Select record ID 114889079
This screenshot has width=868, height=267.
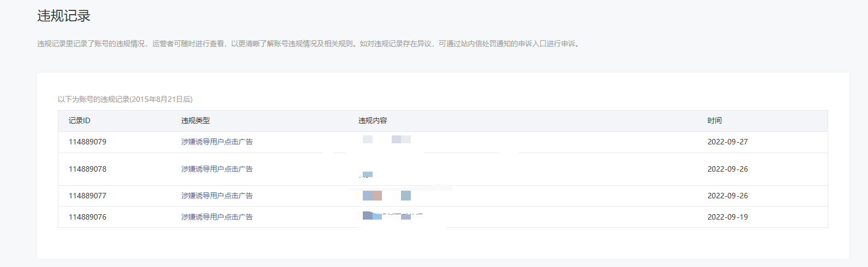tap(87, 142)
